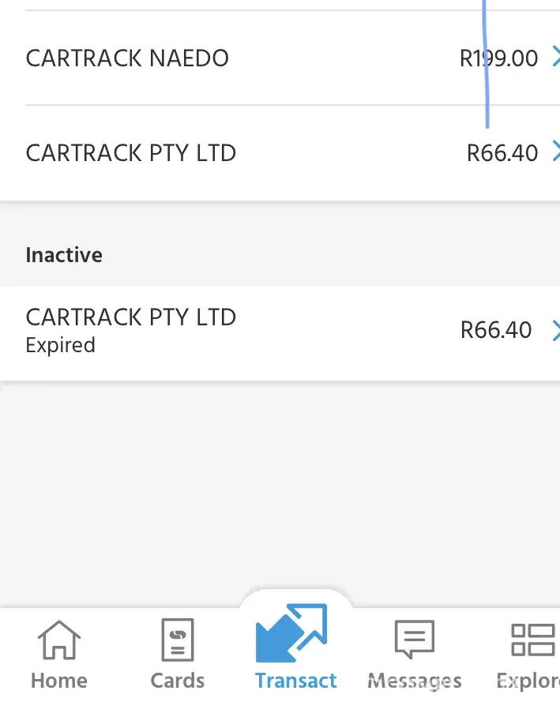Open the Cards icon
Screen dimensions: 560x728
pyautogui.click(x=178, y=640)
